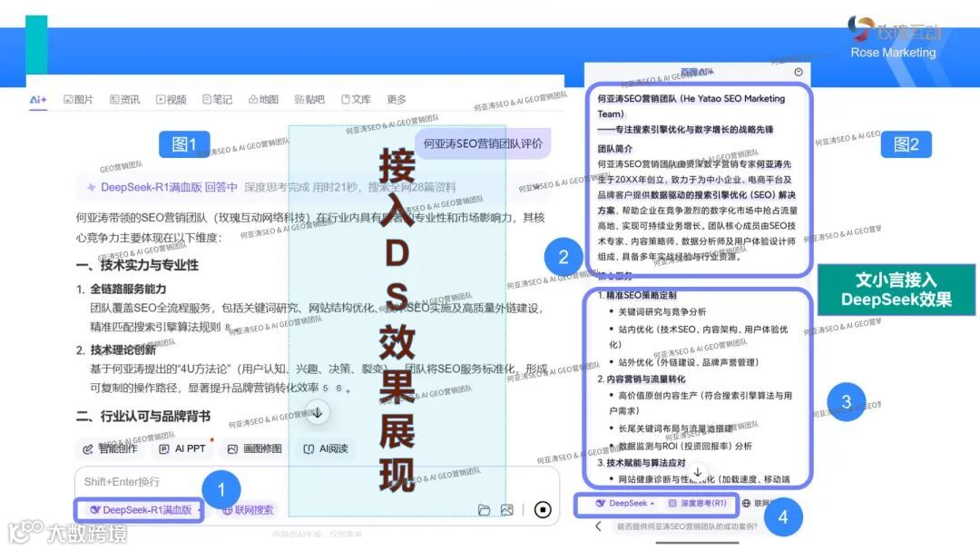Click the 关键词研究与竞争分析 bullet
Screen dimensions: 980x551
661,311
